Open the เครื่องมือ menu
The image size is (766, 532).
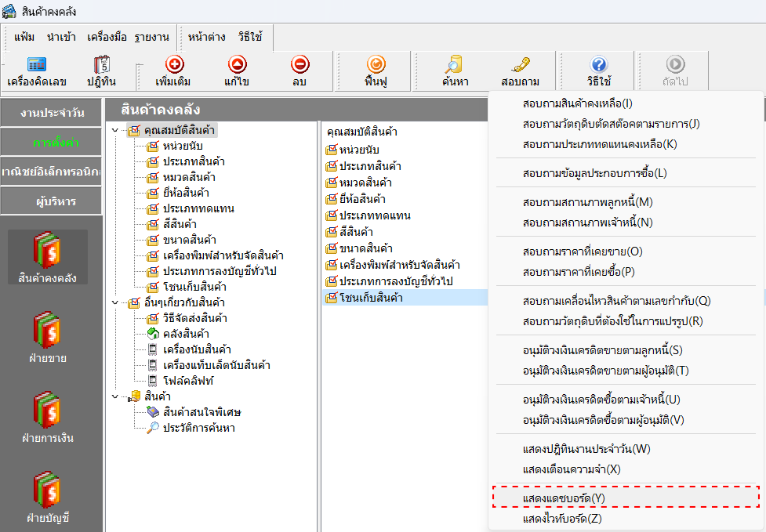coord(107,37)
